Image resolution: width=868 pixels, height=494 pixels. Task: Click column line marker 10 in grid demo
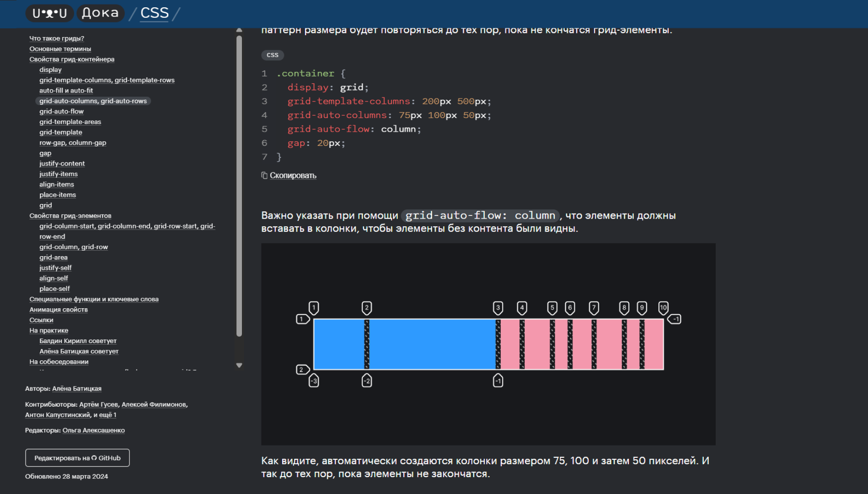[x=663, y=308]
